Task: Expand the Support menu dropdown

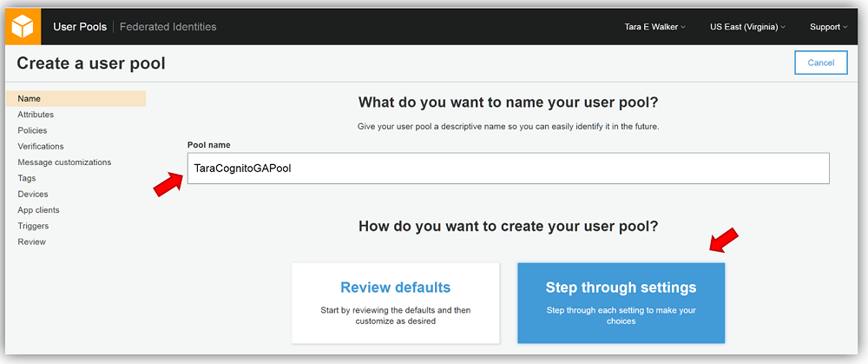Action: [828, 27]
